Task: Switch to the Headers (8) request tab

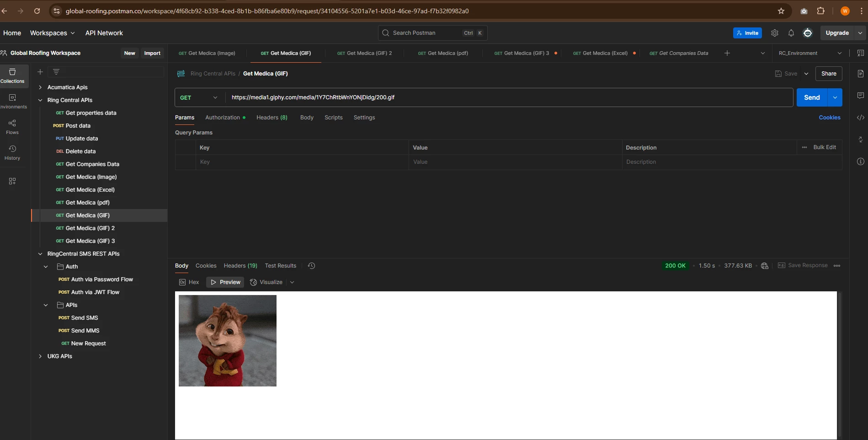Action: coord(272,118)
